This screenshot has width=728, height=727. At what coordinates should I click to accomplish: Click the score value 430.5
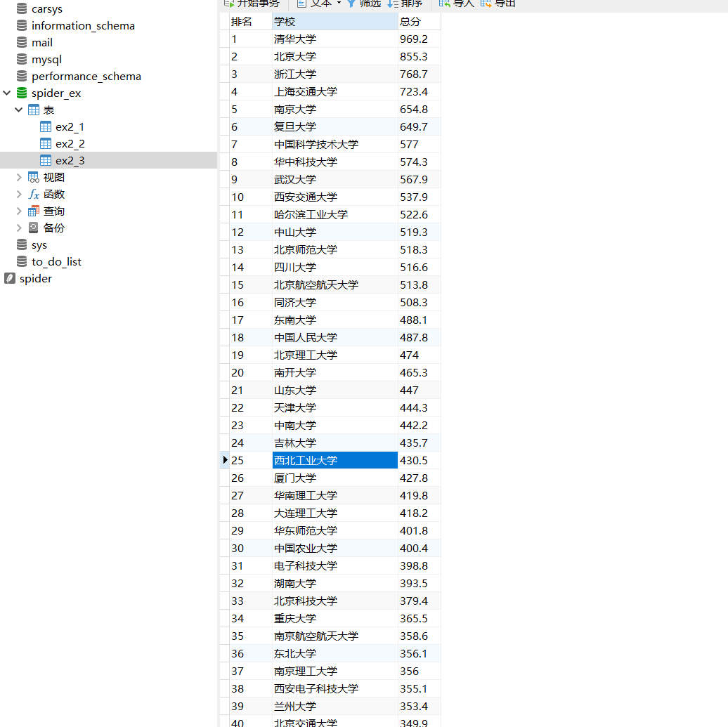point(420,460)
